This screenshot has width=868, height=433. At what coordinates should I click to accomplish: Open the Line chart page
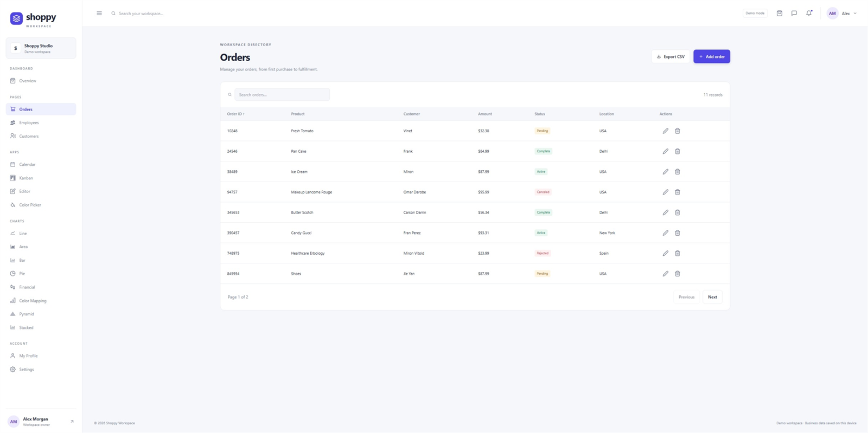(x=41, y=233)
